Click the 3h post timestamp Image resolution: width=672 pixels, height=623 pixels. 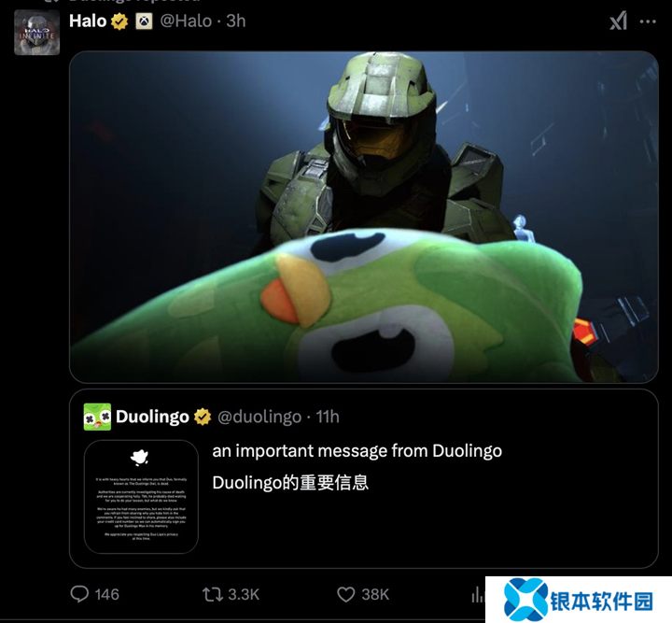tap(236, 21)
